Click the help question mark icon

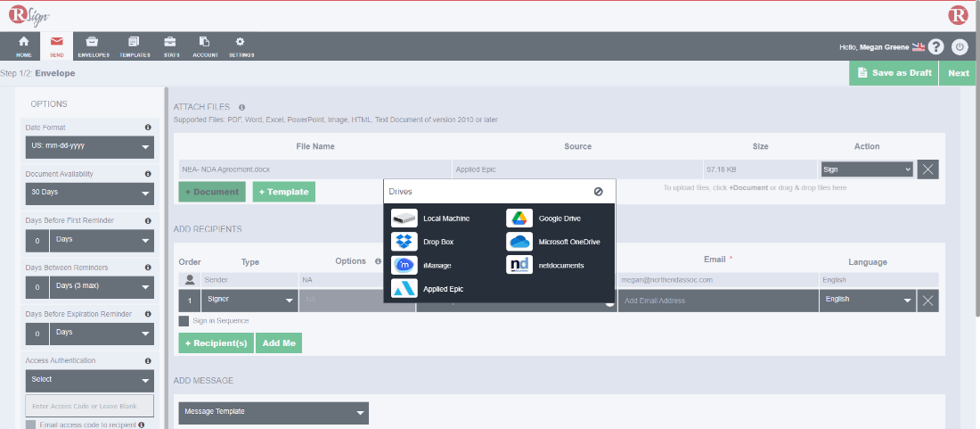(x=935, y=47)
